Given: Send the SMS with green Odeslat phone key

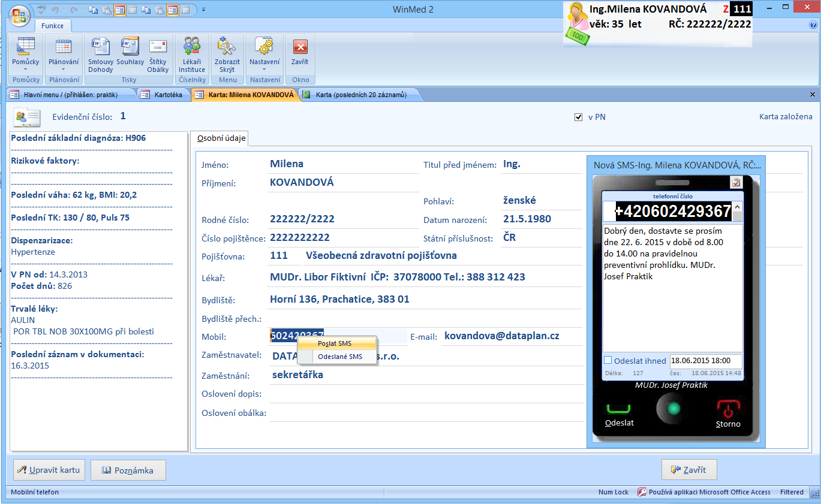Looking at the screenshot, I should (x=619, y=415).
